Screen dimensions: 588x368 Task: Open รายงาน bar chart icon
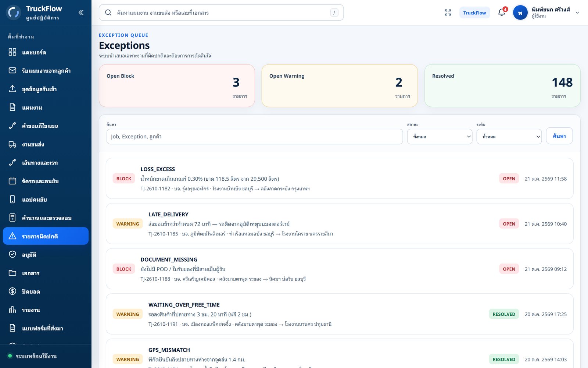12,310
